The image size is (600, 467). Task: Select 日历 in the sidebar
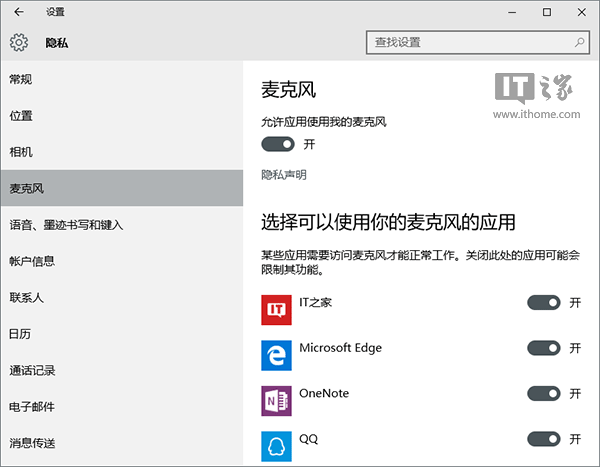point(122,334)
